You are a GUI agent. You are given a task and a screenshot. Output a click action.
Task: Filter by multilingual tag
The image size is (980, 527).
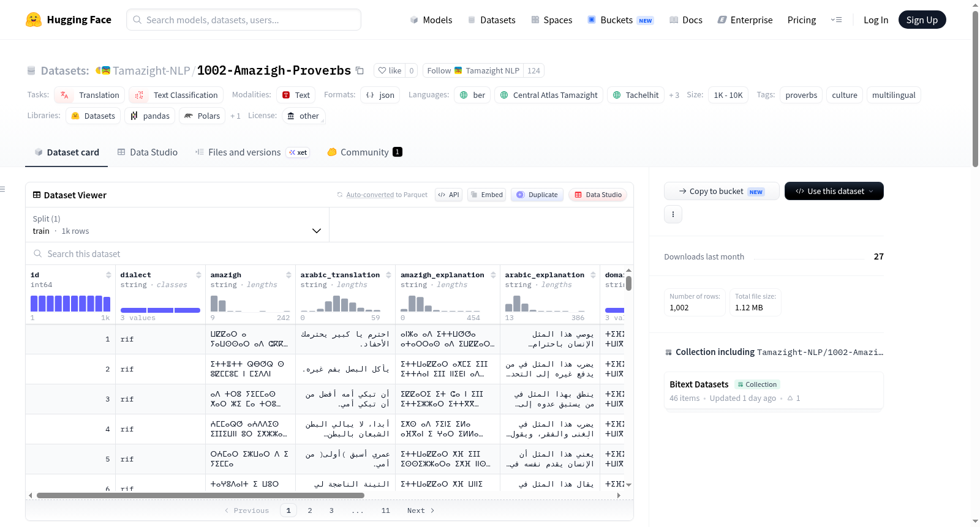[894, 95]
